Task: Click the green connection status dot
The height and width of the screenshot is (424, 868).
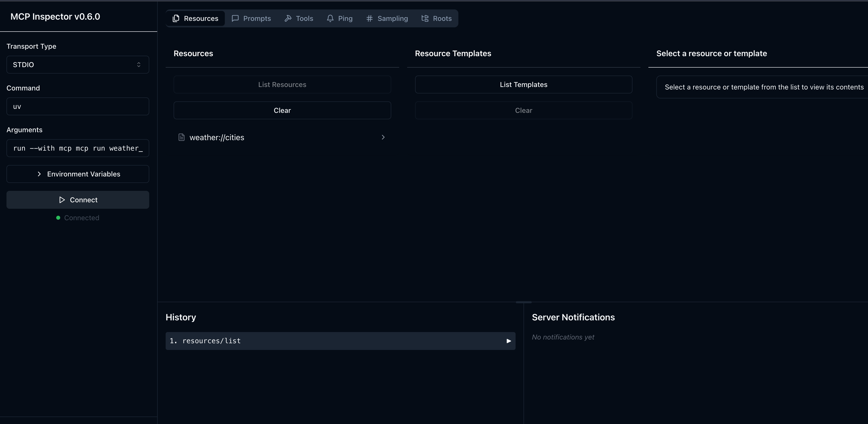Action: click(x=58, y=218)
